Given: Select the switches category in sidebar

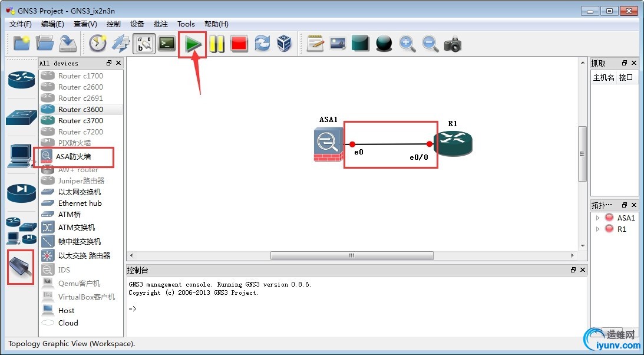Looking at the screenshot, I should click(x=21, y=117).
